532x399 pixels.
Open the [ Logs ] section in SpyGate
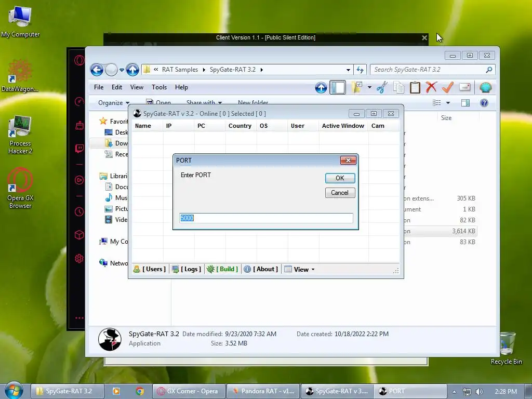pos(187,269)
